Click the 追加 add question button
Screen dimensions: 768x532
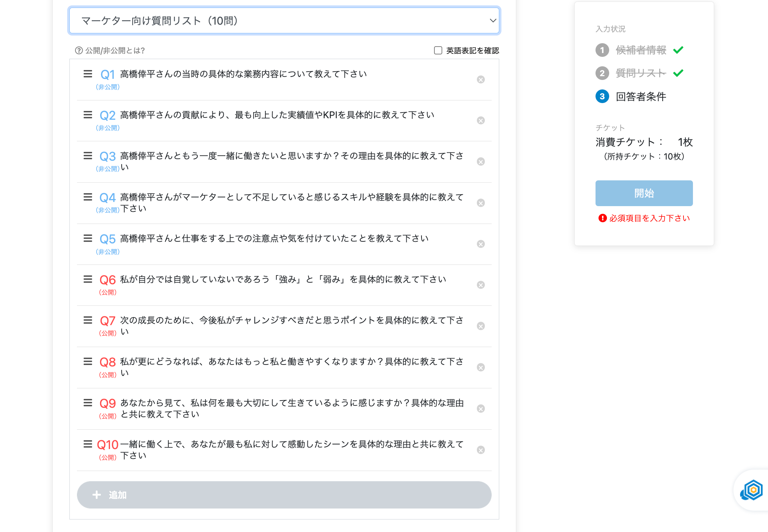coord(284,495)
